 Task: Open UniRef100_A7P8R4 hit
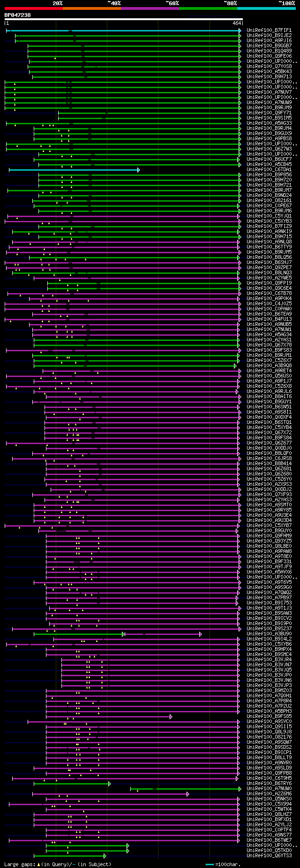[x=269, y=701]
